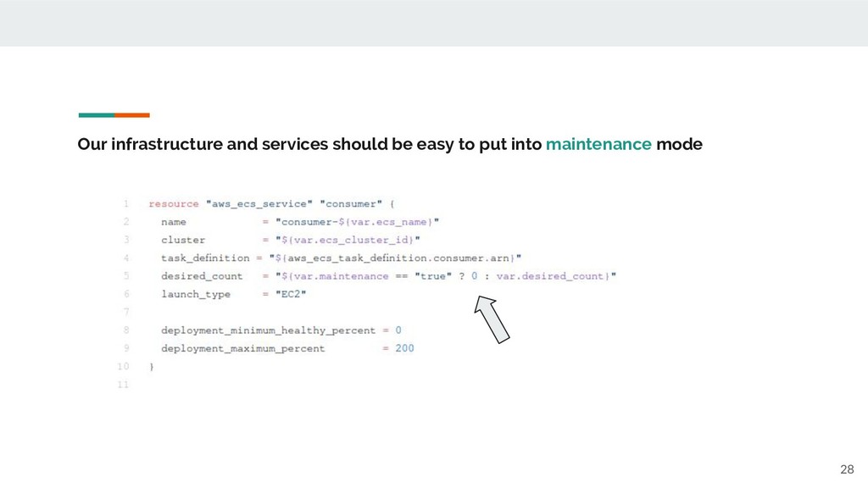Viewport: 868px width, 488px height.
Task: Click the "true" string in the ternary
Action: point(433,276)
